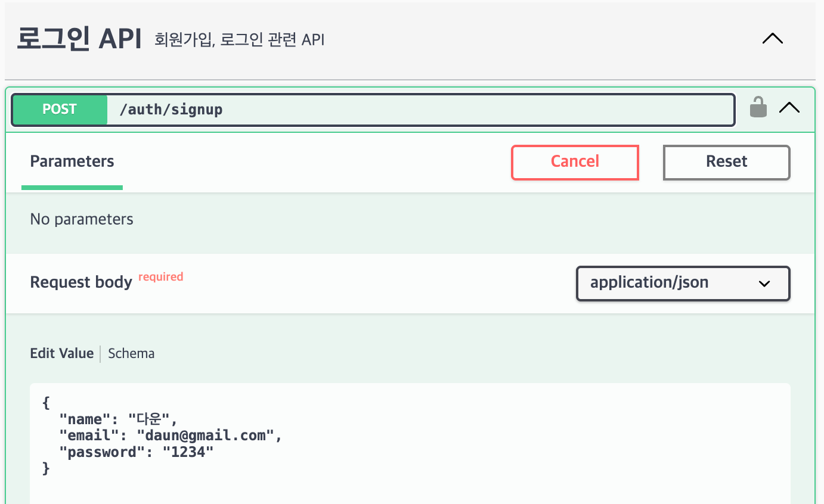Screen dimensions: 824x504
Task: Click the Reset button
Action: click(x=727, y=162)
